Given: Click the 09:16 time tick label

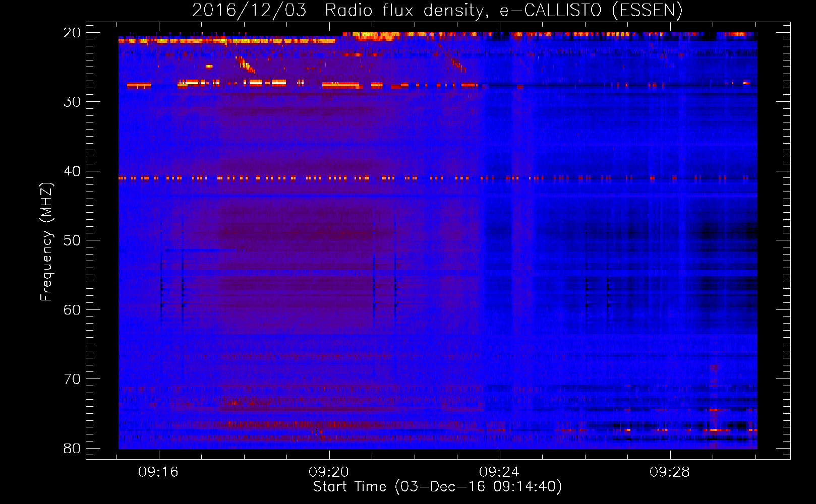Looking at the screenshot, I should pyautogui.click(x=159, y=472).
